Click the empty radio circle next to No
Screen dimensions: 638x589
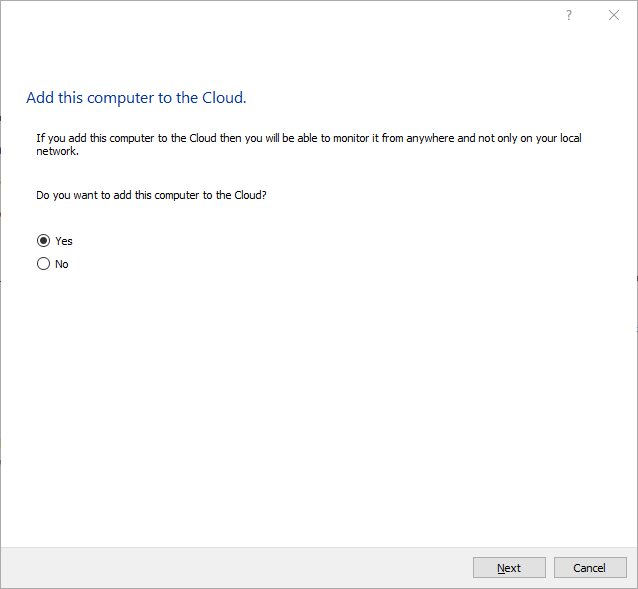pos(43,264)
